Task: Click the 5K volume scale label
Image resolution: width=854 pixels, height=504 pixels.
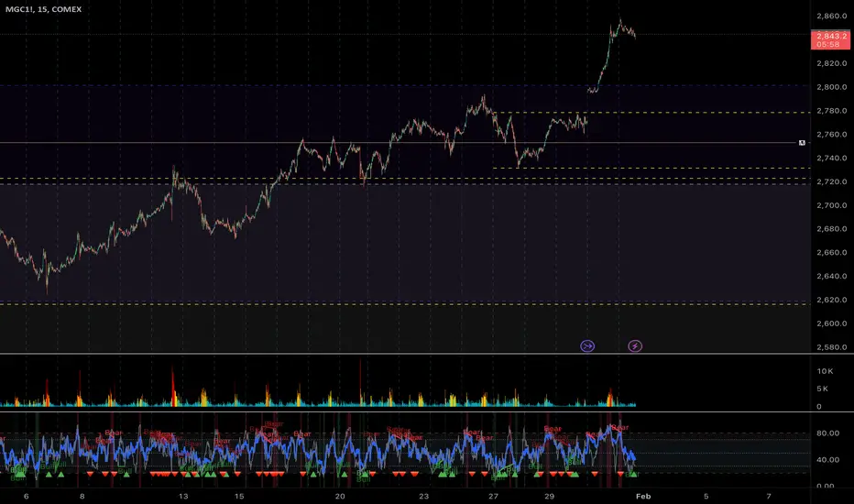Action: (x=823, y=389)
